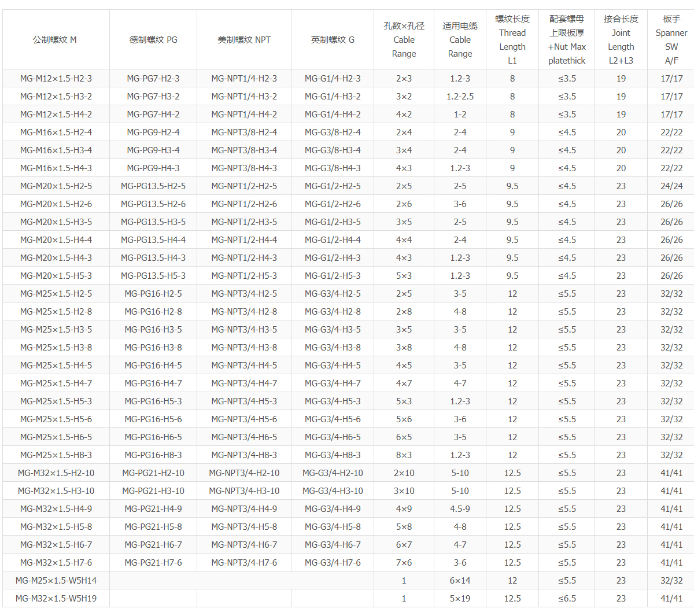The width and height of the screenshot is (694, 616).
Task: Select the ≤6.5 plate thickness cell
Action: coord(567,599)
